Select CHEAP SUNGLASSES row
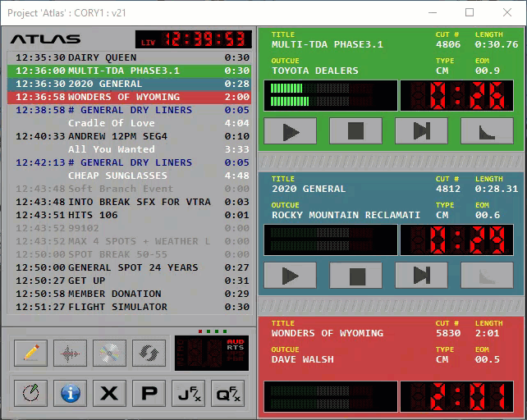527x420 pixels. tap(129, 176)
